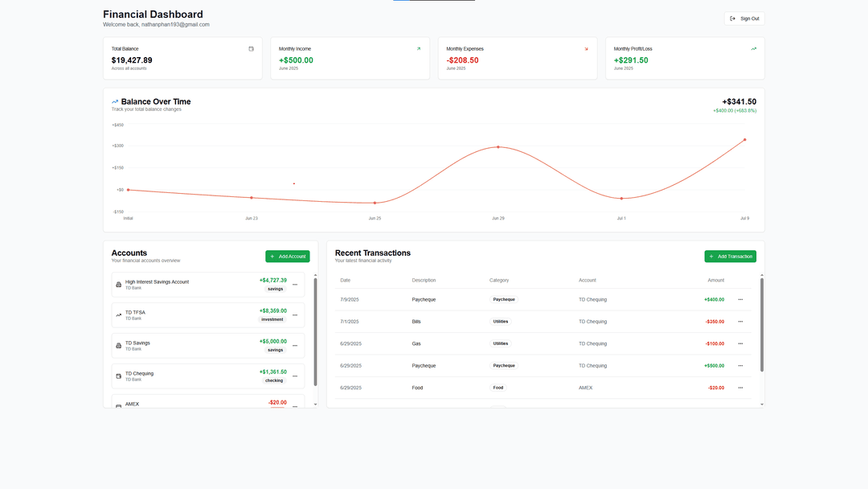Screen dimensions: 868x489
Task: Open the ellipsis menu on the AMEX Food transaction
Action: click(740, 387)
